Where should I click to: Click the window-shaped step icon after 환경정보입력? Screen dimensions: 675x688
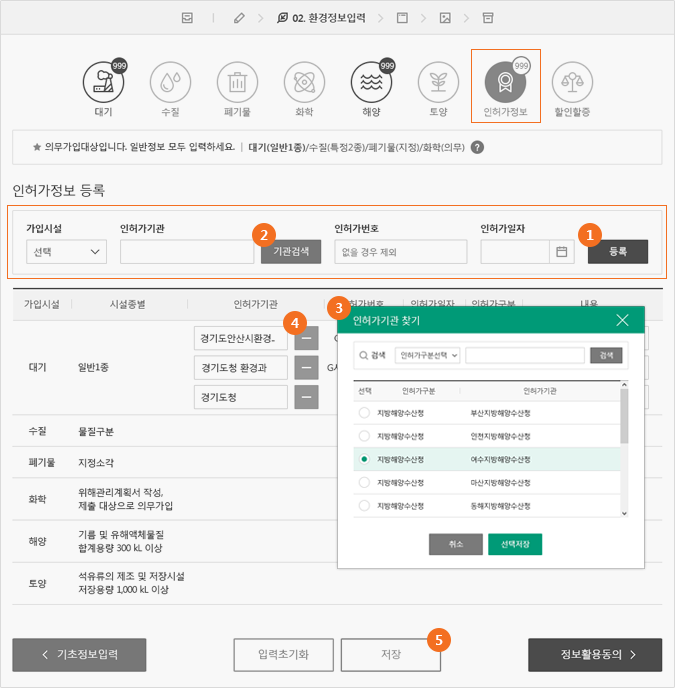402,18
